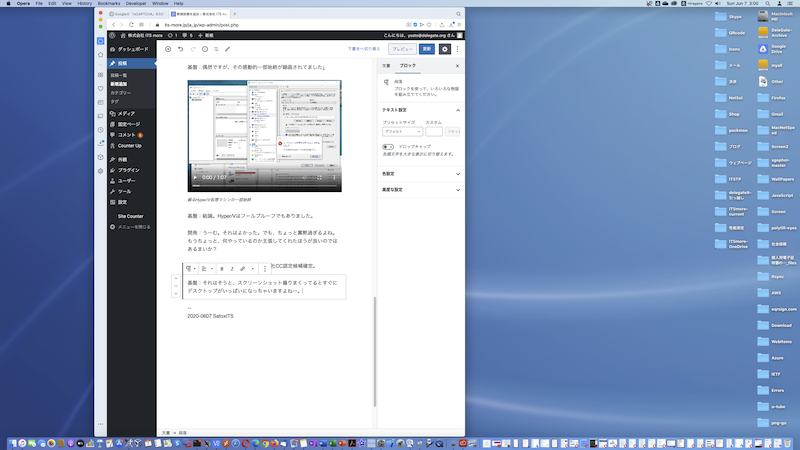Viewport: 800px width, 450px height.
Task: Click the カスタム font size field
Action: point(433,131)
